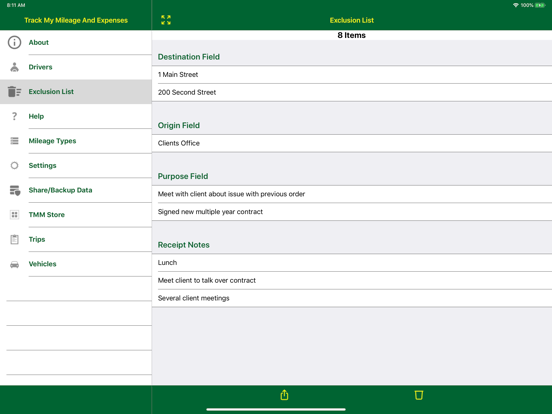The height and width of the screenshot is (414, 552).
Task: Select 'Signed new multiple year contract' row
Action: 352,212
